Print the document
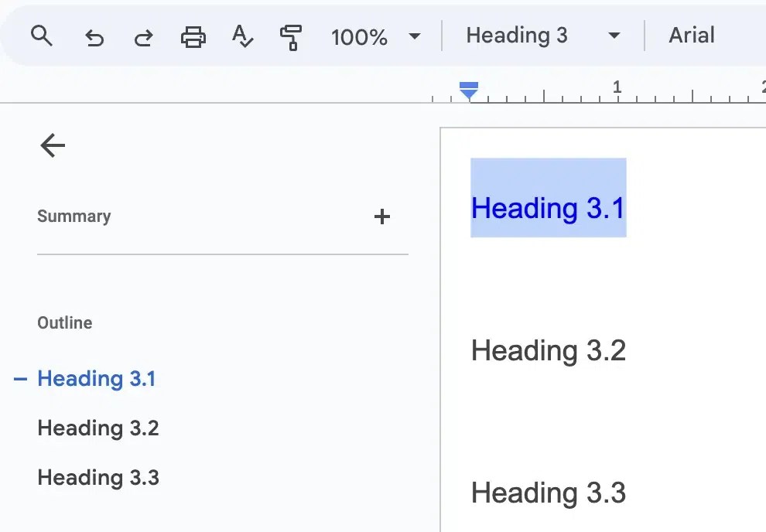Screen dimensions: 766x532 click(x=193, y=36)
